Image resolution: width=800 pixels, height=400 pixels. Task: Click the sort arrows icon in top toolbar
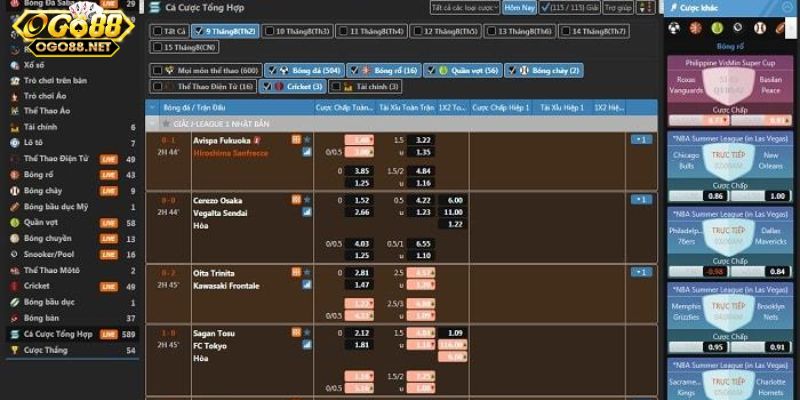[645, 7]
